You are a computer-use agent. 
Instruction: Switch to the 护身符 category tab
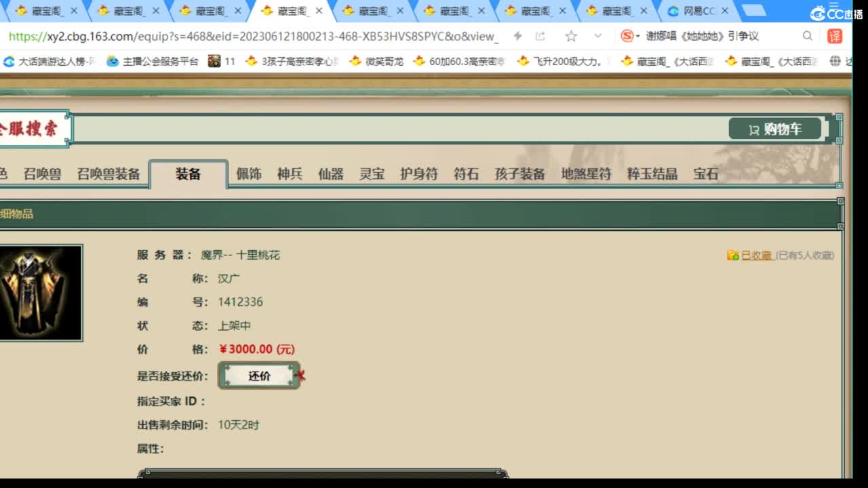(419, 174)
